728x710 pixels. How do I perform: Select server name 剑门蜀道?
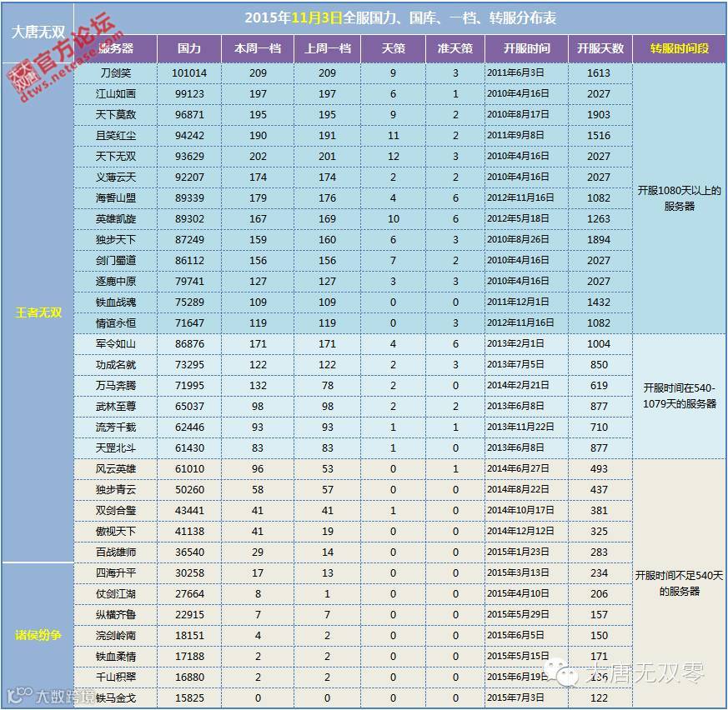116,260
